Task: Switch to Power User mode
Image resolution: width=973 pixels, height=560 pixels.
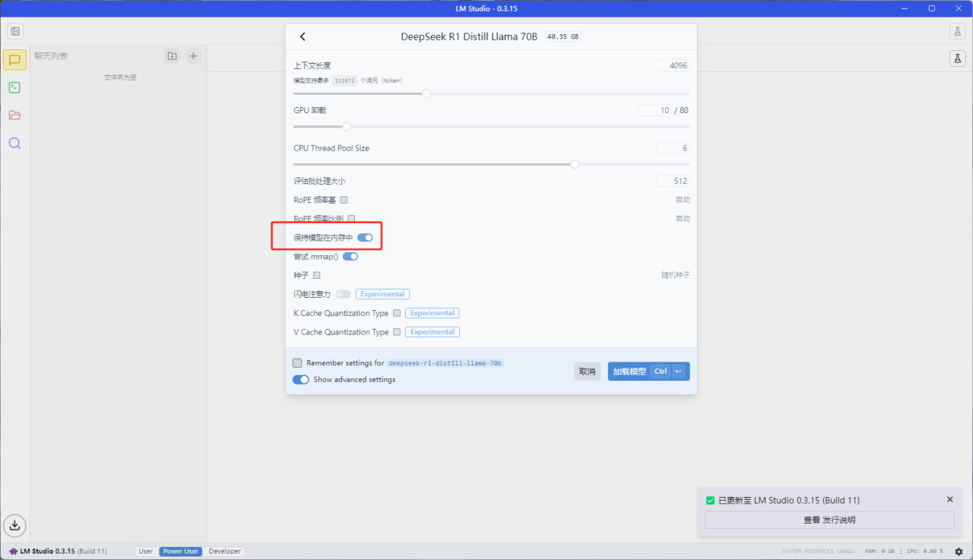Action: click(181, 551)
